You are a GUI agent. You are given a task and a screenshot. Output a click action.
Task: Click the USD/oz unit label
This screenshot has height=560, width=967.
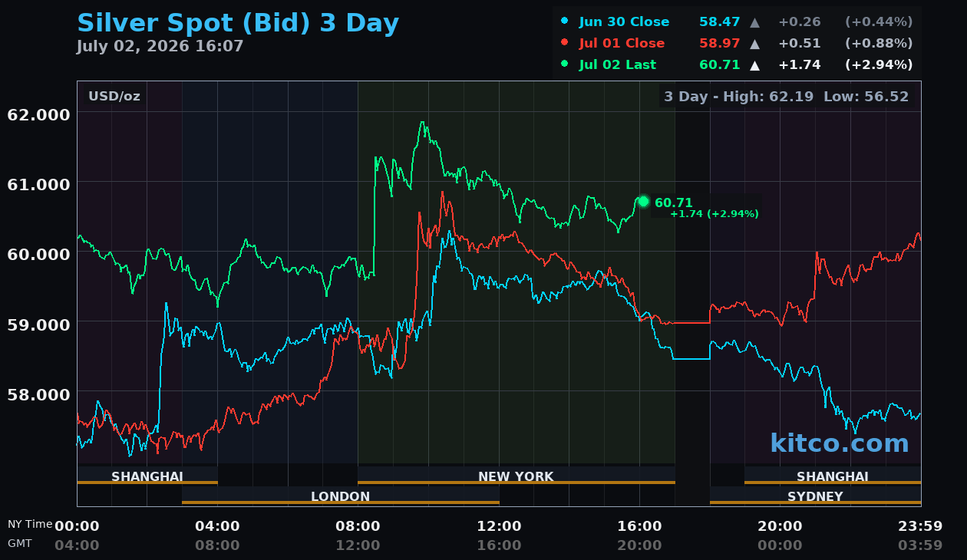point(114,97)
